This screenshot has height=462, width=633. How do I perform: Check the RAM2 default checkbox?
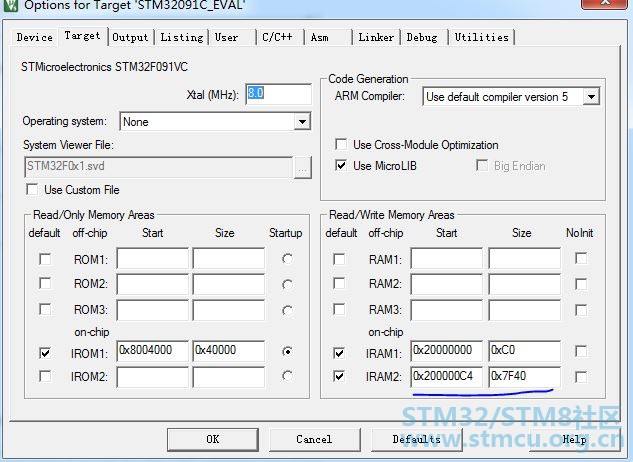pyautogui.click(x=339, y=284)
